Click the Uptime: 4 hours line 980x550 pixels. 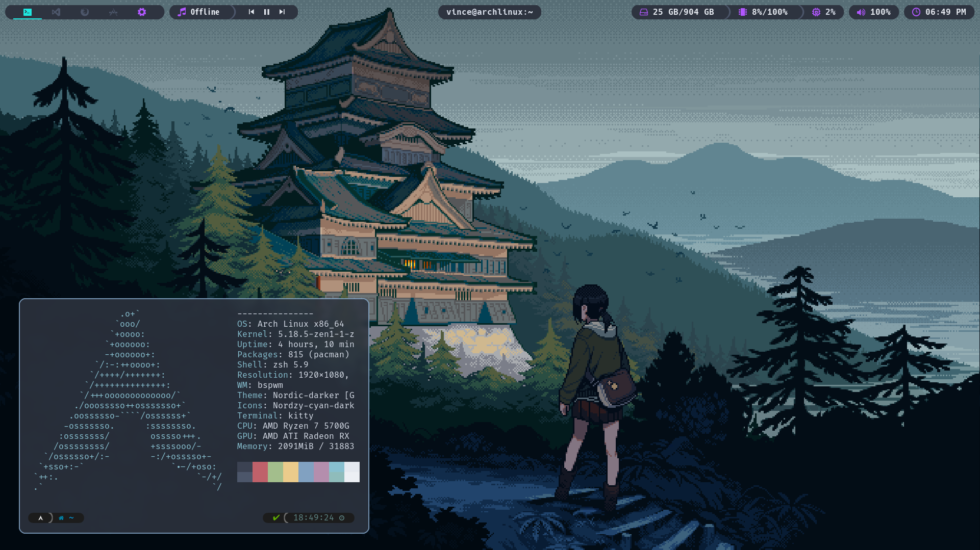coord(296,345)
